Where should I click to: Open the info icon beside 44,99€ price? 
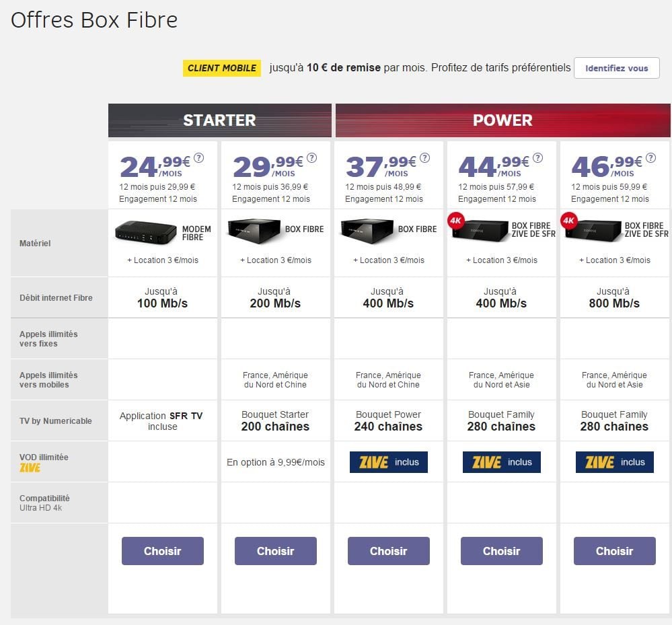(537, 158)
